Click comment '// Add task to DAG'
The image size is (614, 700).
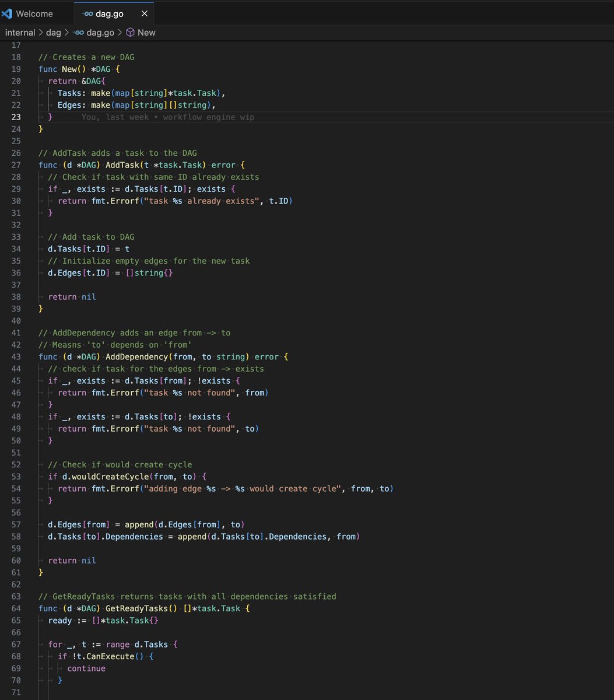pos(91,237)
